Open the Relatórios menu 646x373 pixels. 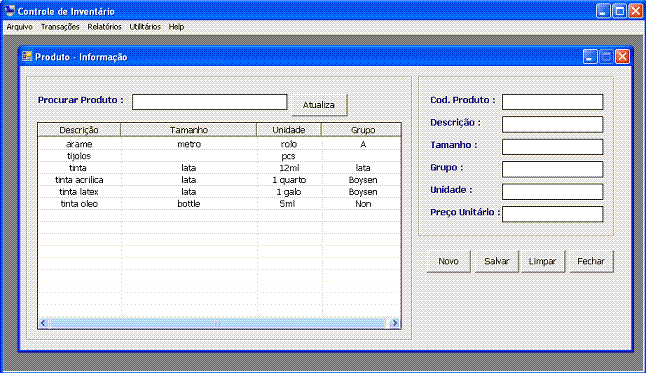pyautogui.click(x=104, y=27)
